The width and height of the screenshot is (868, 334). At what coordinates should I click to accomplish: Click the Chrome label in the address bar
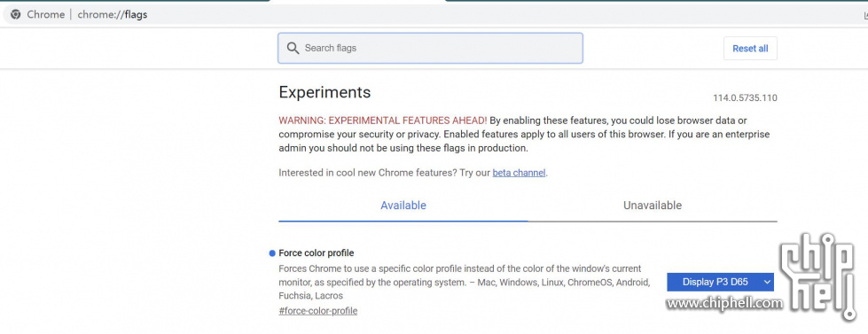[x=45, y=14]
